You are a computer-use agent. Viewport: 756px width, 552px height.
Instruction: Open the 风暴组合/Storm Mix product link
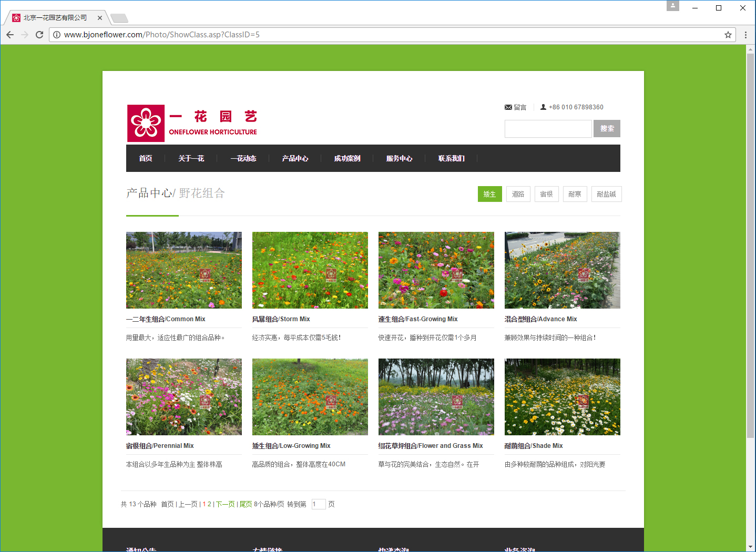[x=281, y=319]
